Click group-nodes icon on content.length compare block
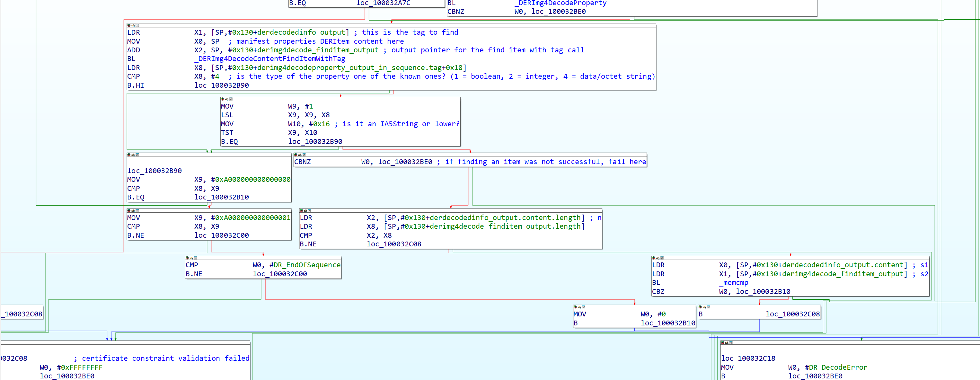Image resolution: width=980 pixels, height=380 pixels. coord(310,211)
